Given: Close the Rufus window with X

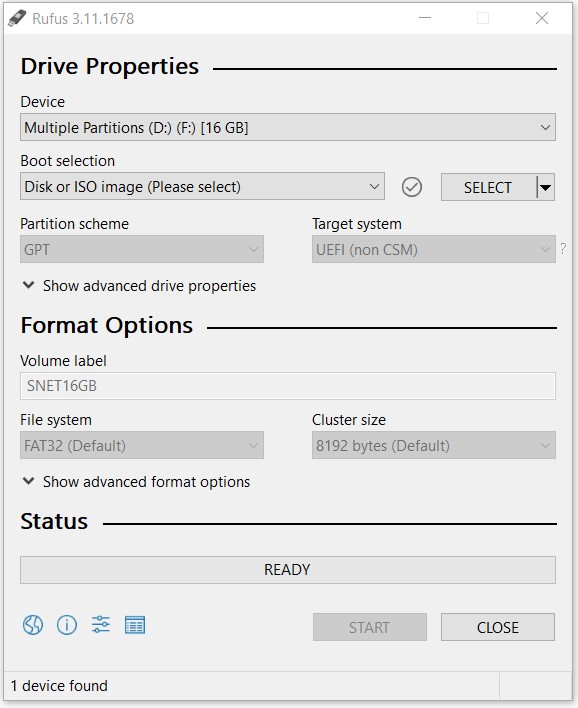Looking at the screenshot, I should click(542, 18).
